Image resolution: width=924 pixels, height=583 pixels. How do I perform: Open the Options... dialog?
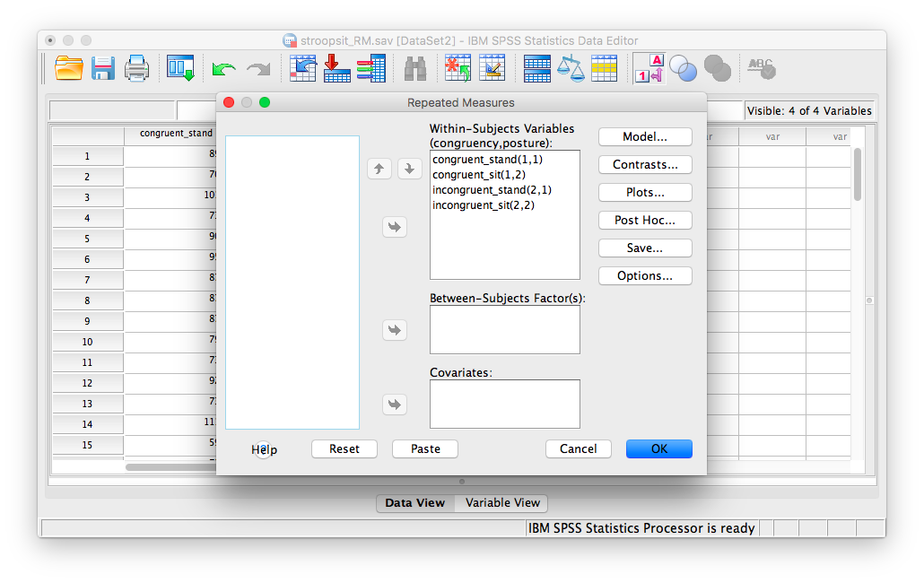645,275
